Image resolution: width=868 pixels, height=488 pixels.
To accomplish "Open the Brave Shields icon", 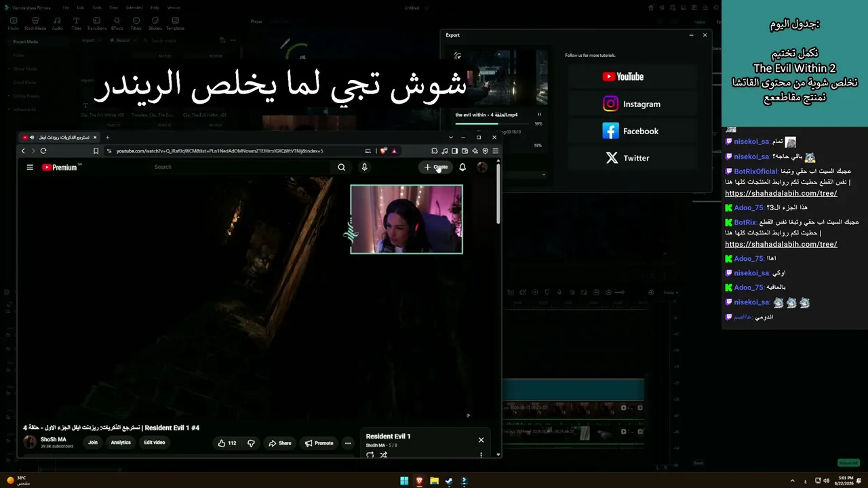I will (384, 151).
